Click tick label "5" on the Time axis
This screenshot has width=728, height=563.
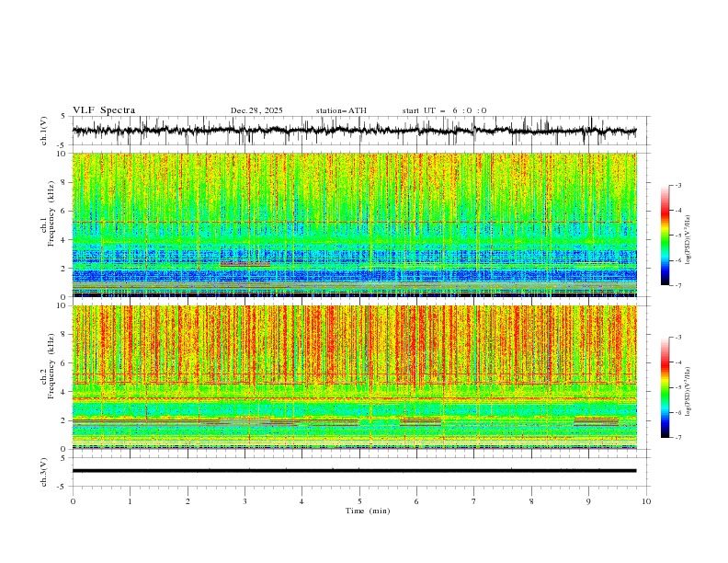coord(359,501)
